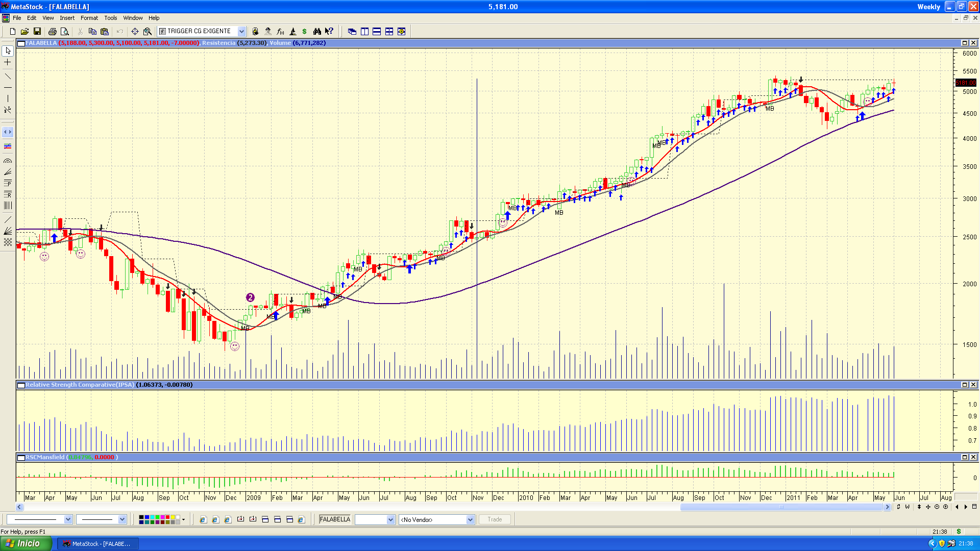Open the Indicator Builder f(x) icon
The image size is (980, 551).
pyautogui.click(x=280, y=31)
